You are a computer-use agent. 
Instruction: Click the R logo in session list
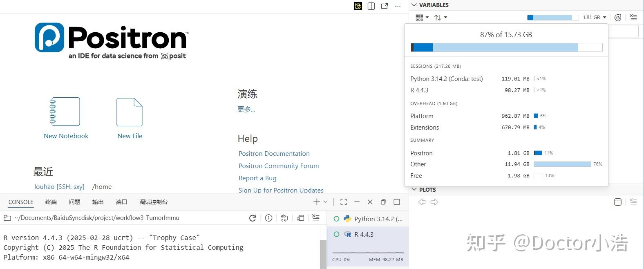pyautogui.click(x=348, y=234)
